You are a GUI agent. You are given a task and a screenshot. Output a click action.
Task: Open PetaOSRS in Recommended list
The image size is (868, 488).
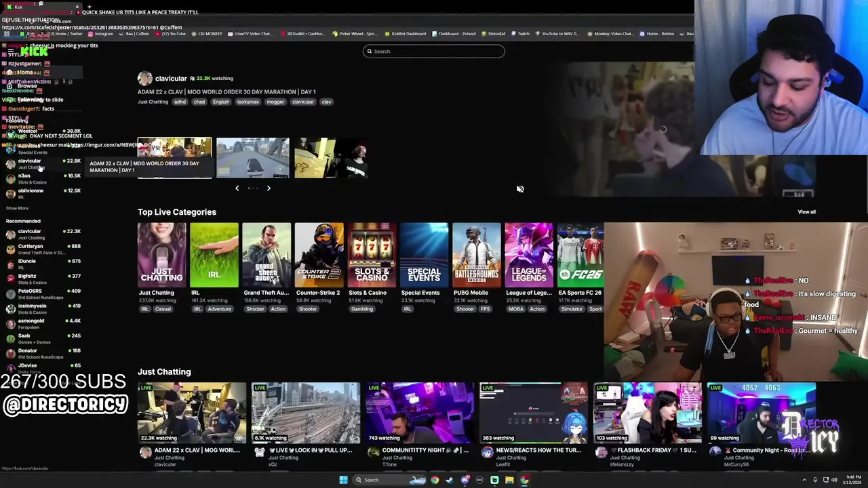tap(43, 293)
